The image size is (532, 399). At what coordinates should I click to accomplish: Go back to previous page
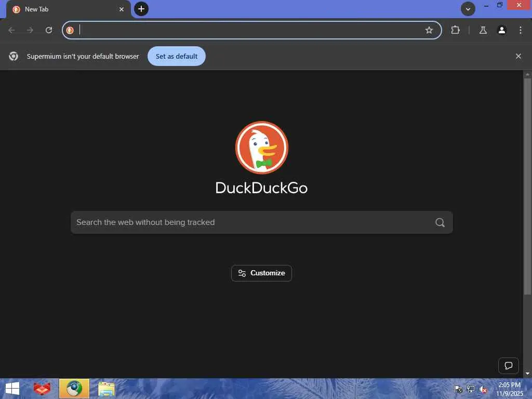click(11, 30)
